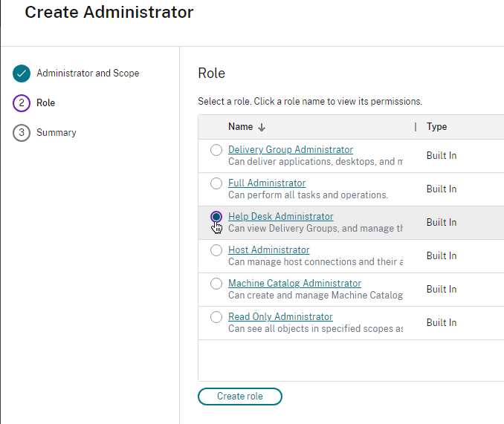Select the Read Only Administrator radio button

pyautogui.click(x=216, y=317)
